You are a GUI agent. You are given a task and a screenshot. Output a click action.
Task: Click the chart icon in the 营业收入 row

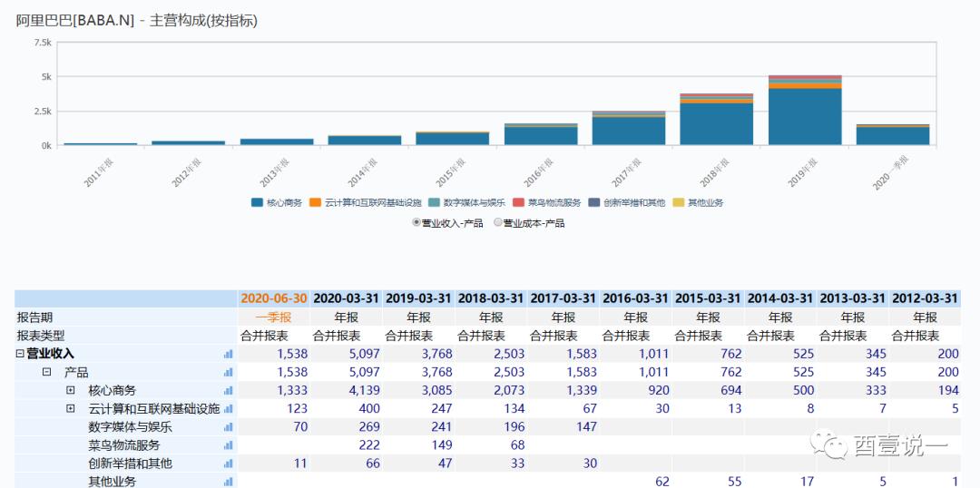(228, 354)
